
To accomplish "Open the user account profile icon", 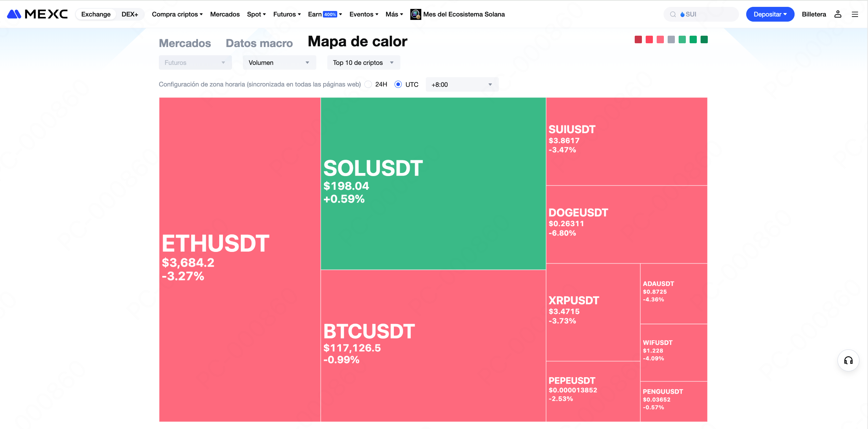I will click(x=838, y=14).
